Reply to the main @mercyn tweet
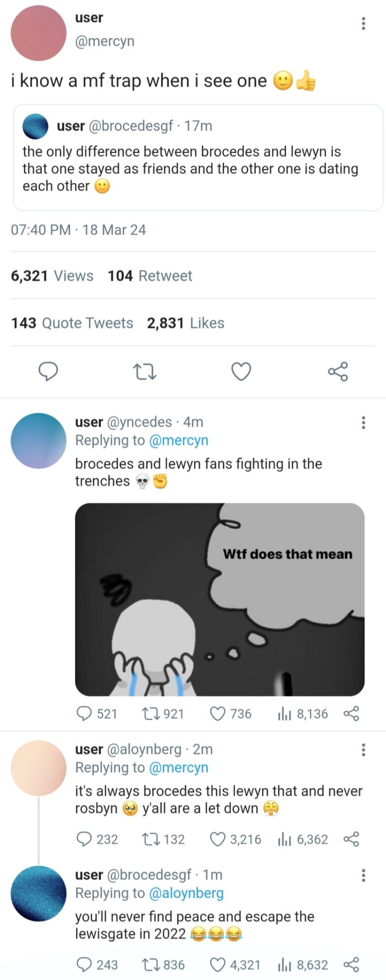 [x=48, y=372]
